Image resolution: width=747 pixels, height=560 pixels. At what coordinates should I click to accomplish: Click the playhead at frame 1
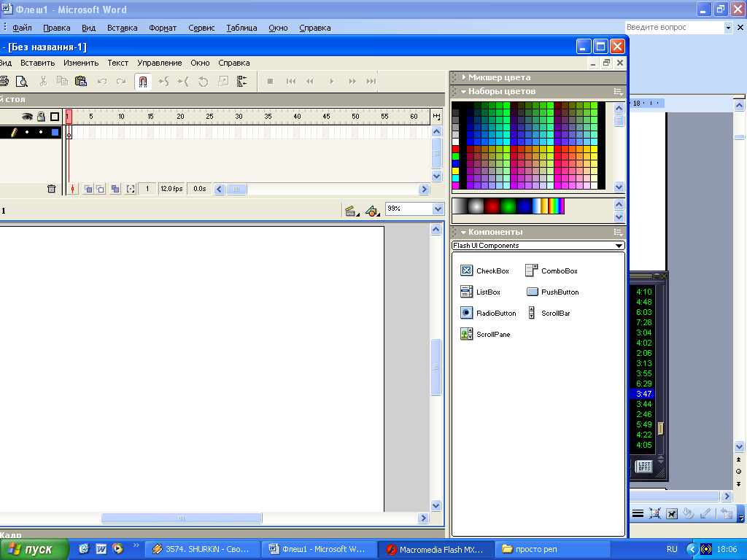pyautogui.click(x=69, y=116)
